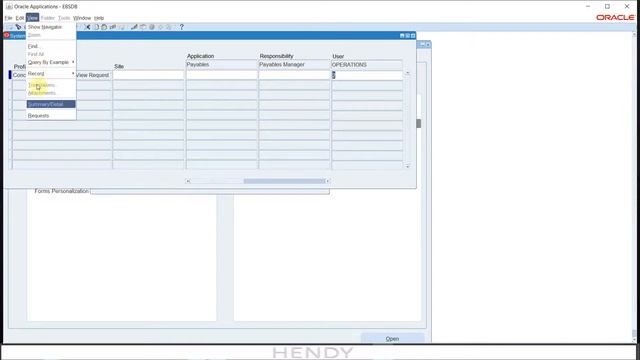Open the Help menu
The height and width of the screenshot is (360, 640).
click(x=99, y=18)
